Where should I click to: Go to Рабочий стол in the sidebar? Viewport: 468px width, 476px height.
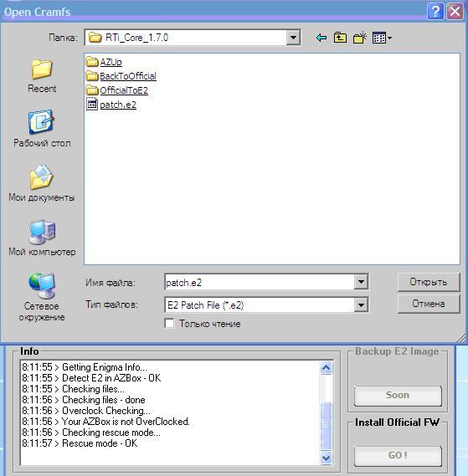pyautogui.click(x=42, y=128)
